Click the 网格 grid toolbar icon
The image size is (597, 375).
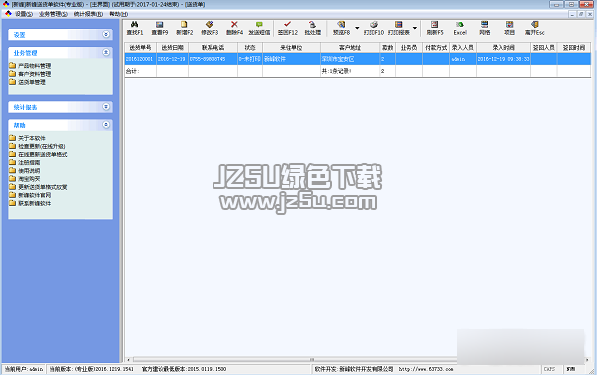pyautogui.click(x=485, y=25)
